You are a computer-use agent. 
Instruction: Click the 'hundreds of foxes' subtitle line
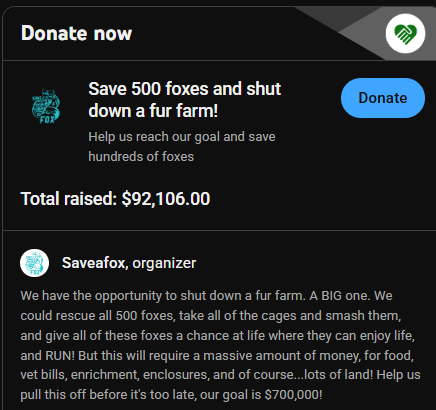[x=141, y=157]
